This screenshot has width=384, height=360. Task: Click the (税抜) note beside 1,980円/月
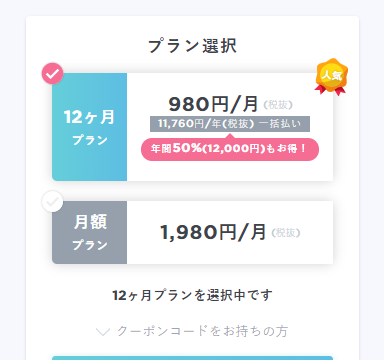click(x=286, y=233)
